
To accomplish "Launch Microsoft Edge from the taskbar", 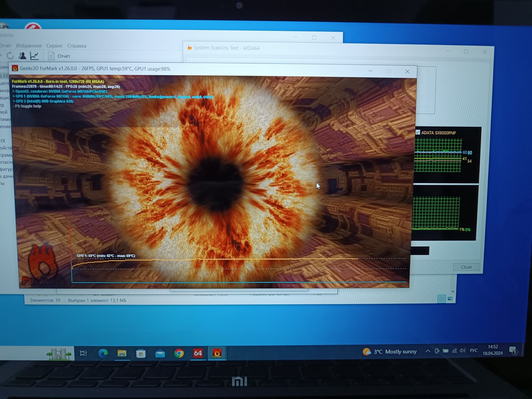I will (103, 353).
